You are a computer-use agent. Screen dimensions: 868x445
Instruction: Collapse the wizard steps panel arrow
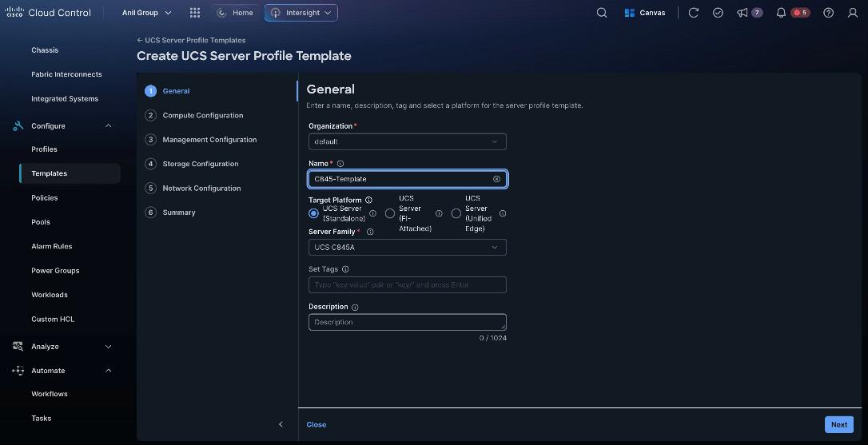click(281, 424)
